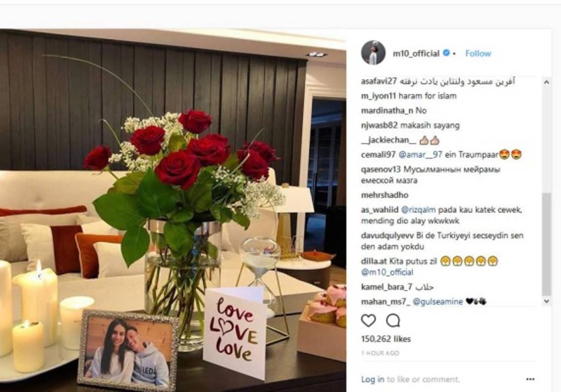Click the comment speech bubble icon

[393, 321]
